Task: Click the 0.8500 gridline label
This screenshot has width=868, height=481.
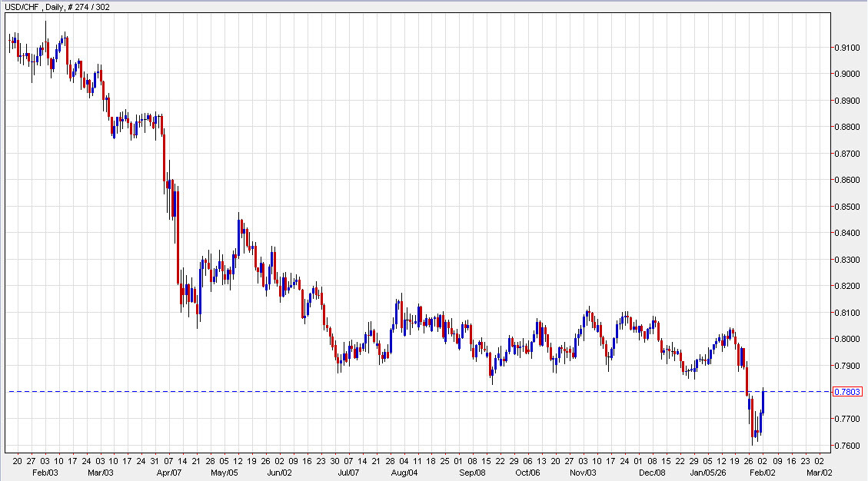Action: (846, 204)
